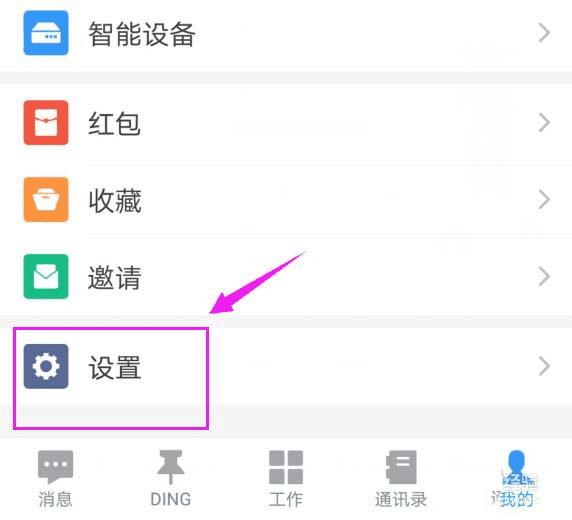Expand the 邀请 row chevron
Screen dimensions: 572x520
pos(544,276)
